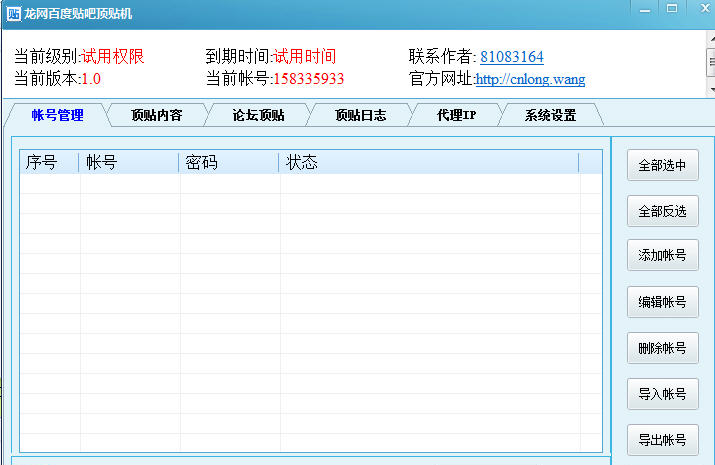
Task: Click the 状态 column header
Action: pos(429,162)
